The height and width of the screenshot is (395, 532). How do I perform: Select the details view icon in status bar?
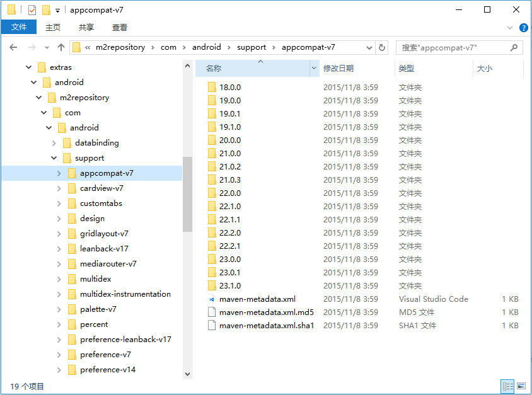pyautogui.click(x=508, y=386)
